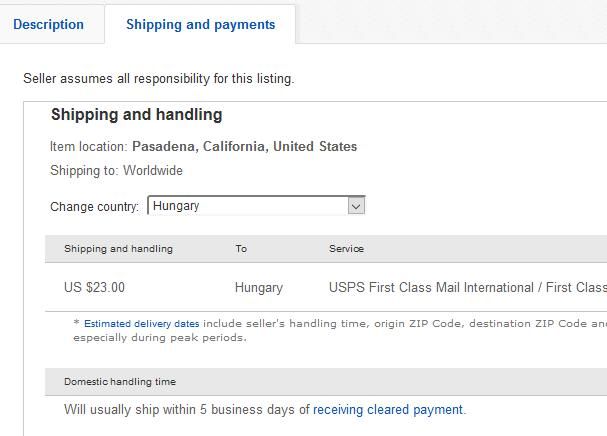Viewport: 607px width, 436px height.
Task: Click the bold Shipping and handling heading
Action: (x=136, y=115)
